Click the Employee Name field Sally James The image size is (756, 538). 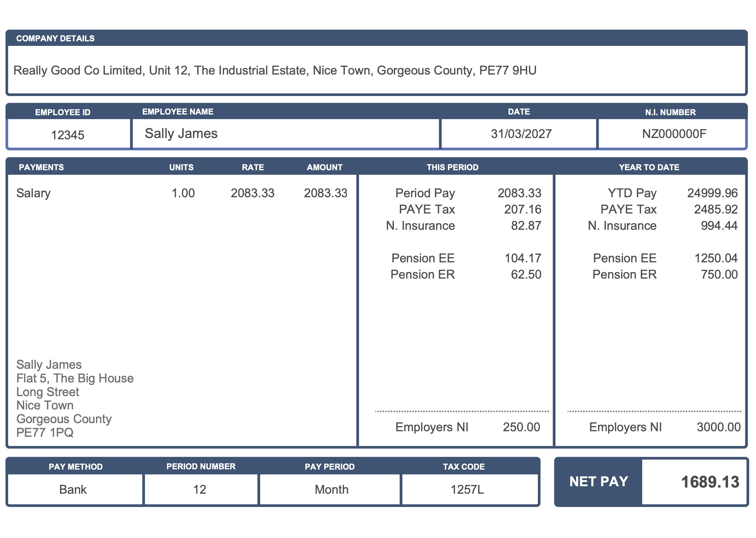point(181,133)
